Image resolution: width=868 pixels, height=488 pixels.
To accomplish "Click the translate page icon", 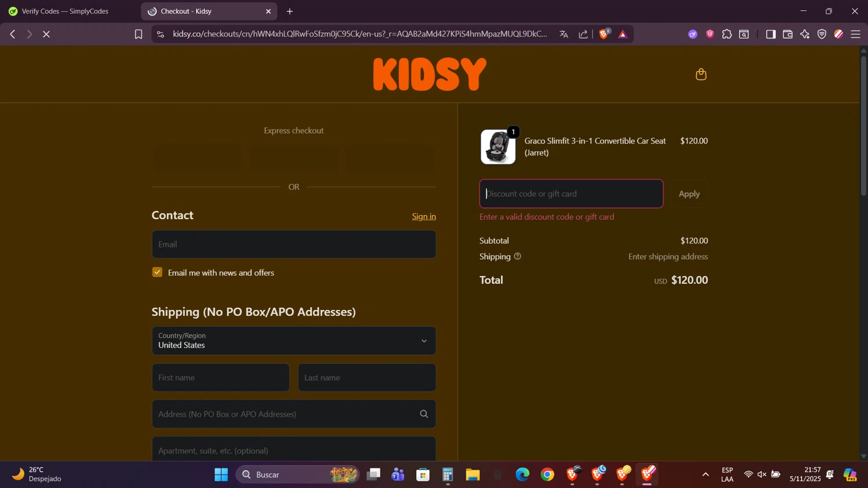I will [564, 34].
